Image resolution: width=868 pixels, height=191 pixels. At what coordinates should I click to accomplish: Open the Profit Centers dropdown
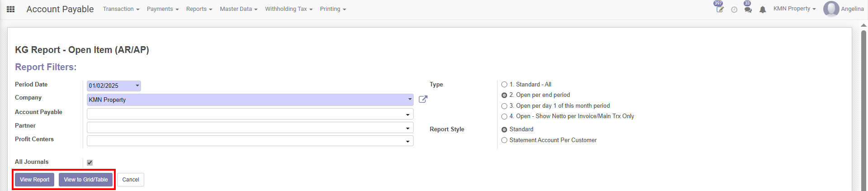point(407,142)
